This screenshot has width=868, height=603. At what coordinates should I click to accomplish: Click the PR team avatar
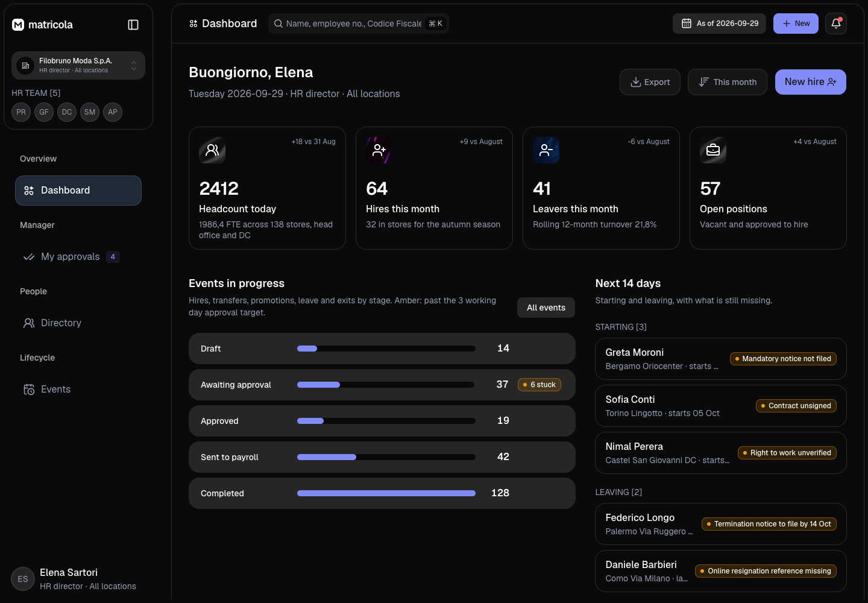(x=21, y=112)
